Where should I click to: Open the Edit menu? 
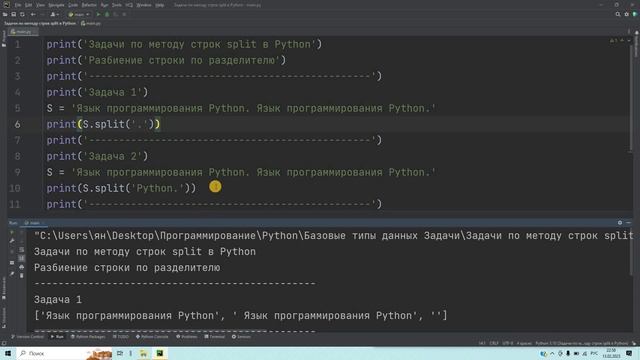pos(28,5)
